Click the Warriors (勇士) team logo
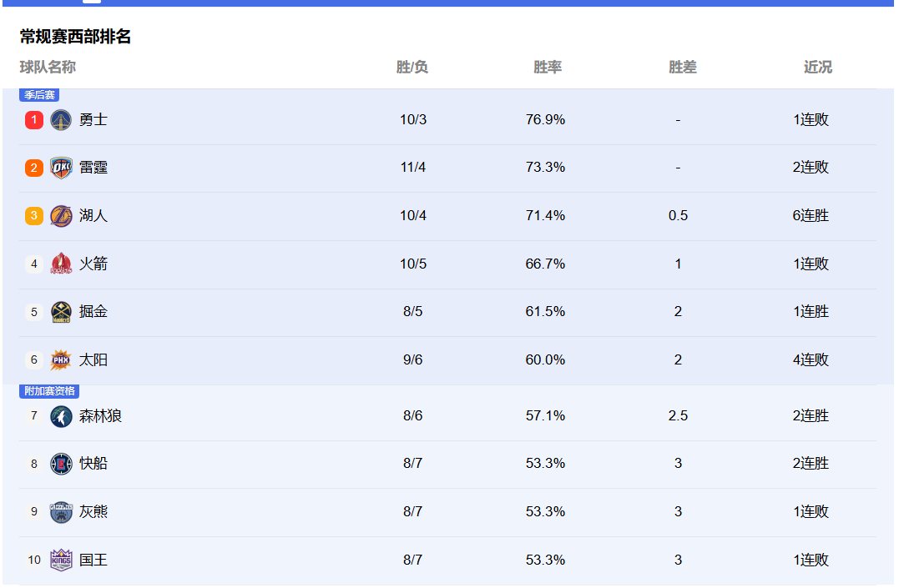This screenshot has height=588, width=899. point(61,120)
